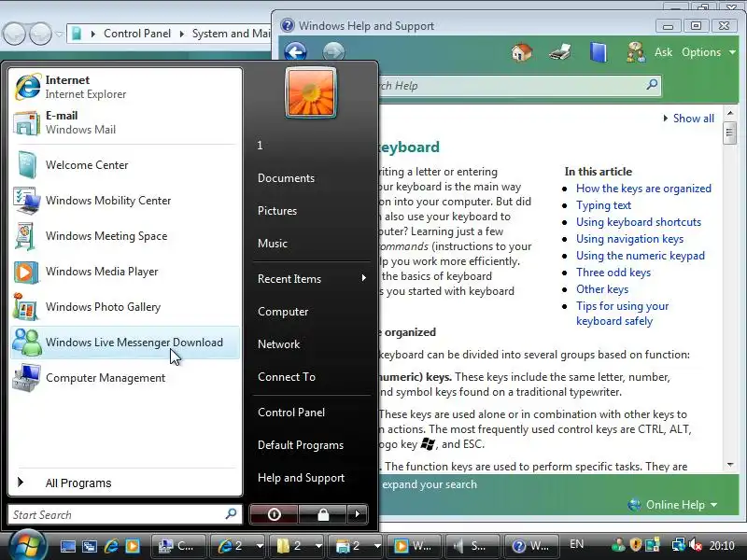Screen dimensions: 747x560
Task: Click Help scrollbar up arrow
Action: 730,113
